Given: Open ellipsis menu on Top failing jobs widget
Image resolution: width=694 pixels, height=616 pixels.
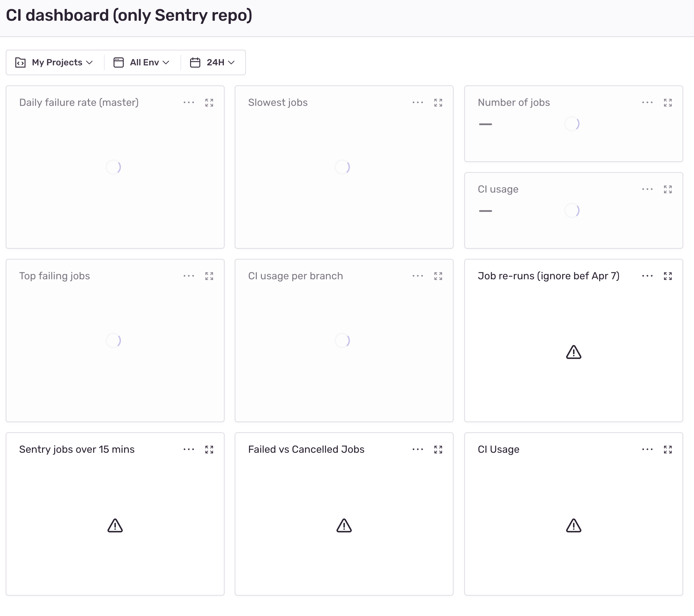Looking at the screenshot, I should pos(189,276).
